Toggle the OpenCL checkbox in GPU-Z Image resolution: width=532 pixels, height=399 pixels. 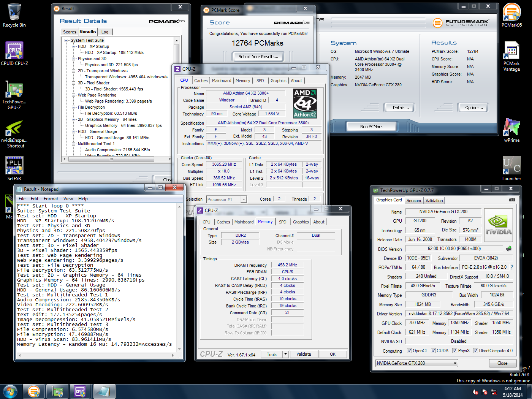coord(409,351)
